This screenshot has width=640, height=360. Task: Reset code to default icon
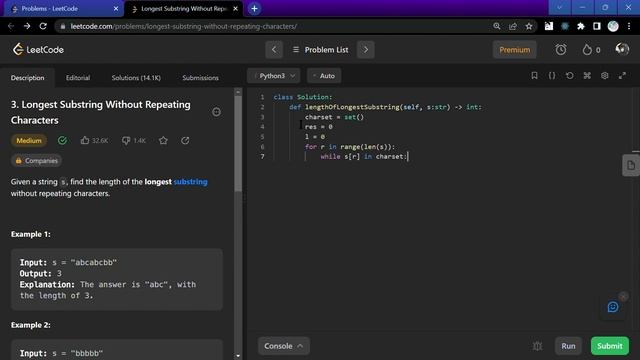tap(569, 76)
